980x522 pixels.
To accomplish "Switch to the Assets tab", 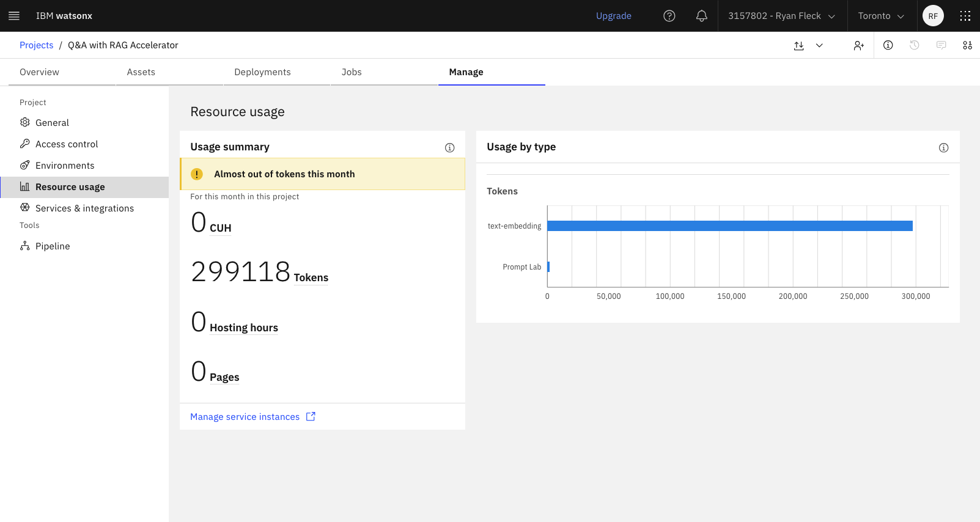I will point(141,72).
